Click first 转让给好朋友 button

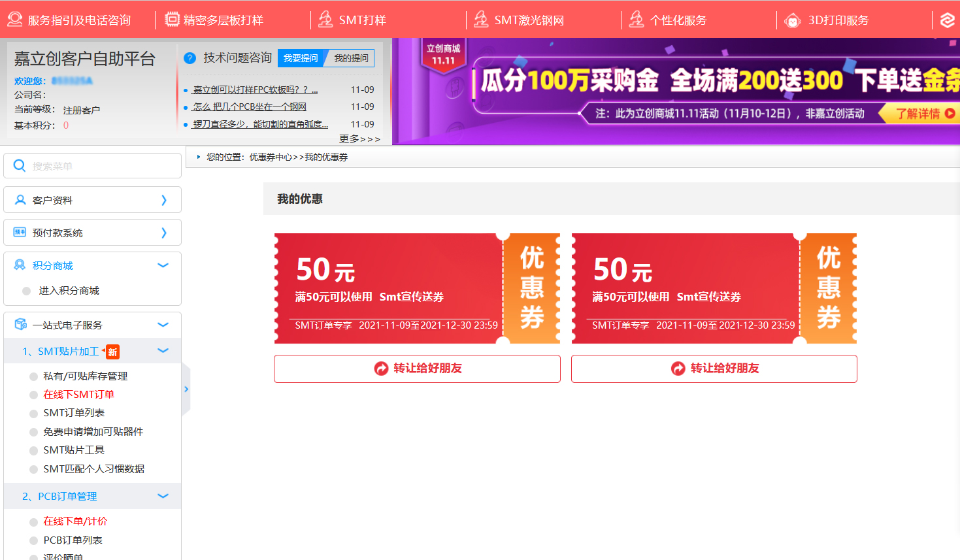pyautogui.click(x=417, y=369)
